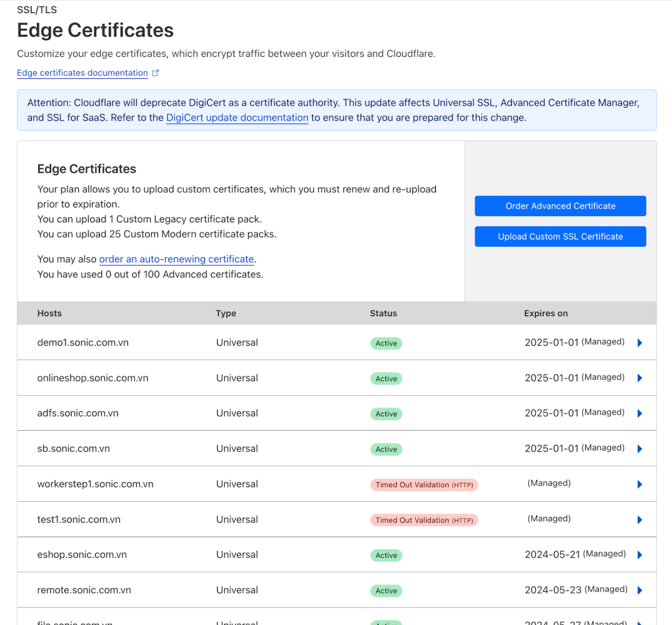Expand the adfs.sonic.com.vn row arrow
Screen dimensions: 672x625
(640, 414)
